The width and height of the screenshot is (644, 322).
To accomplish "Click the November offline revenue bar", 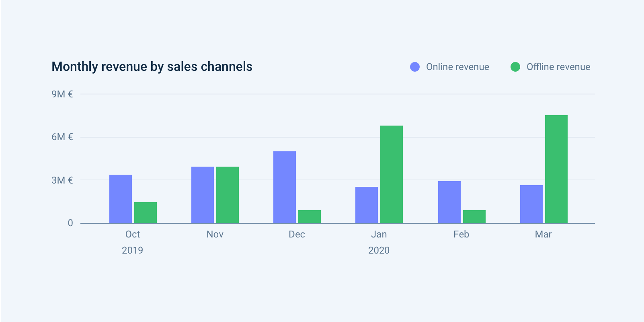I will [228, 195].
